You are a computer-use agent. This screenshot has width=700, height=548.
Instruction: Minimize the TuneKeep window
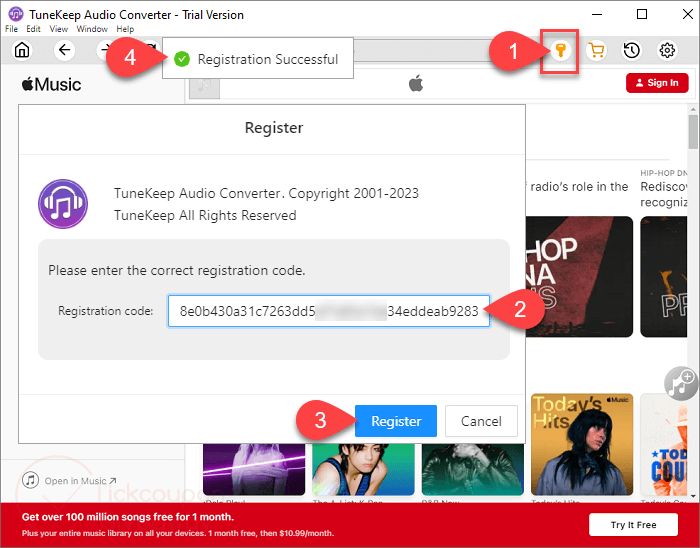(597, 14)
